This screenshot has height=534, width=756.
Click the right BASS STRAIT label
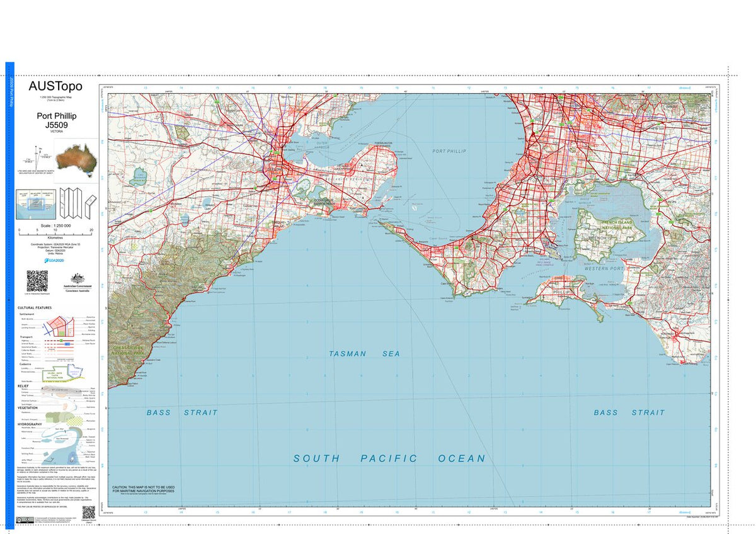click(629, 412)
